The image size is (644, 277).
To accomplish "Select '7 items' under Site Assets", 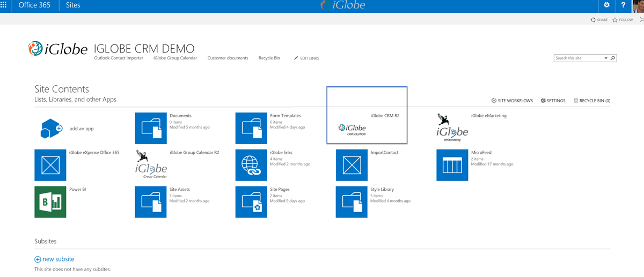I will point(175,196).
